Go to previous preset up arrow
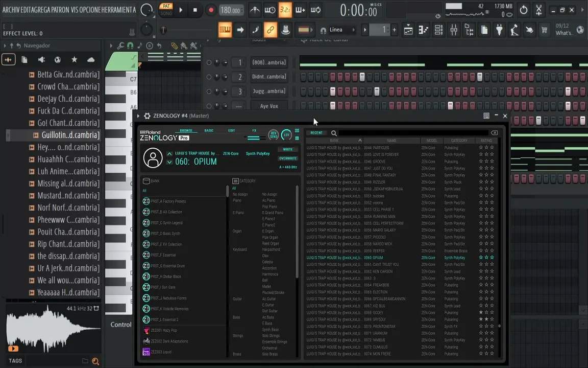588x368 pixels. click(x=169, y=153)
